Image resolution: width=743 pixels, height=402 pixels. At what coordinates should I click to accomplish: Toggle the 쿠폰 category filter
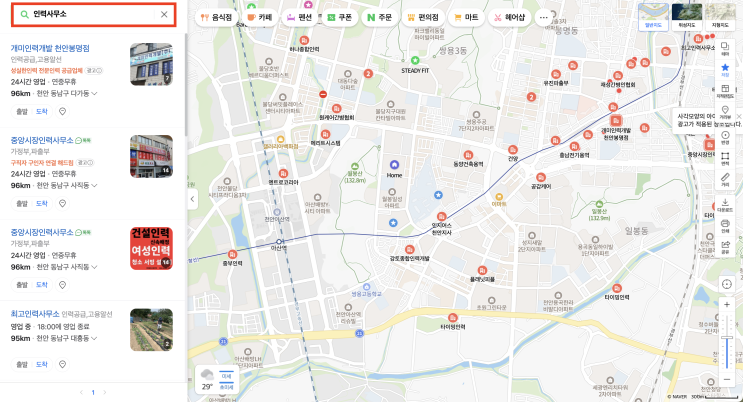[340, 18]
